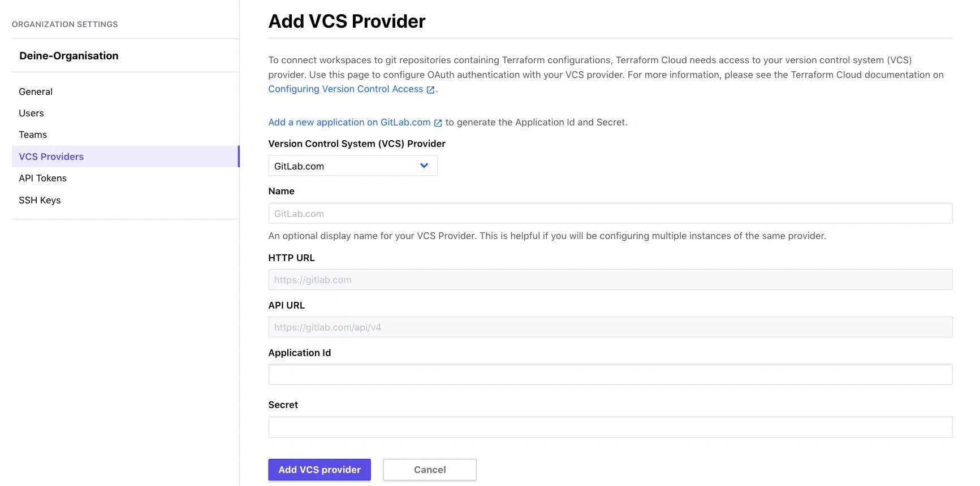Open Configuring Version Control Access documentation
Screen dimensions: 980x486
pyautogui.click(x=346, y=89)
